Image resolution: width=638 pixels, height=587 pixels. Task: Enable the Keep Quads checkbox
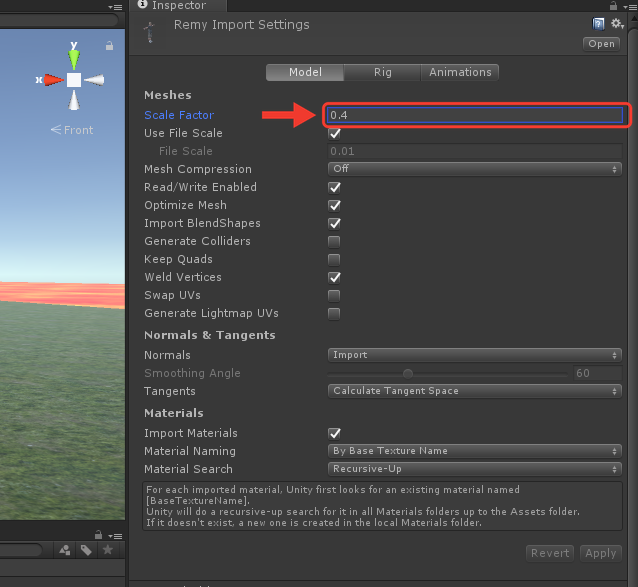(x=334, y=260)
